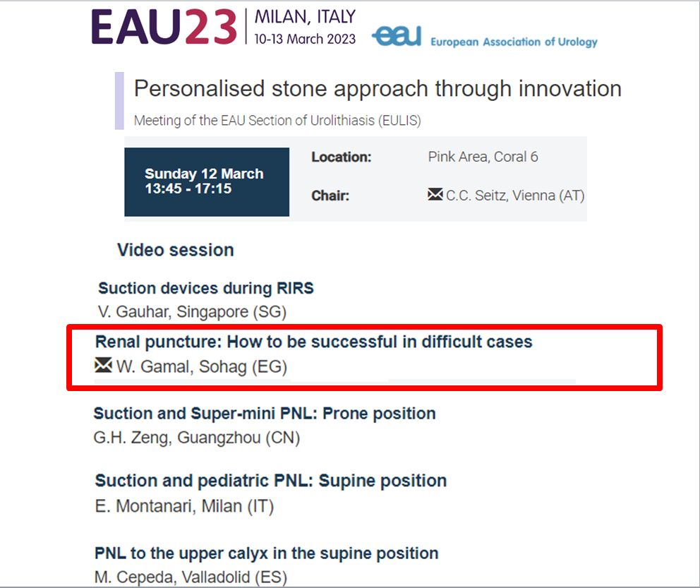Open Suction devices during RIRS talk

(x=205, y=288)
